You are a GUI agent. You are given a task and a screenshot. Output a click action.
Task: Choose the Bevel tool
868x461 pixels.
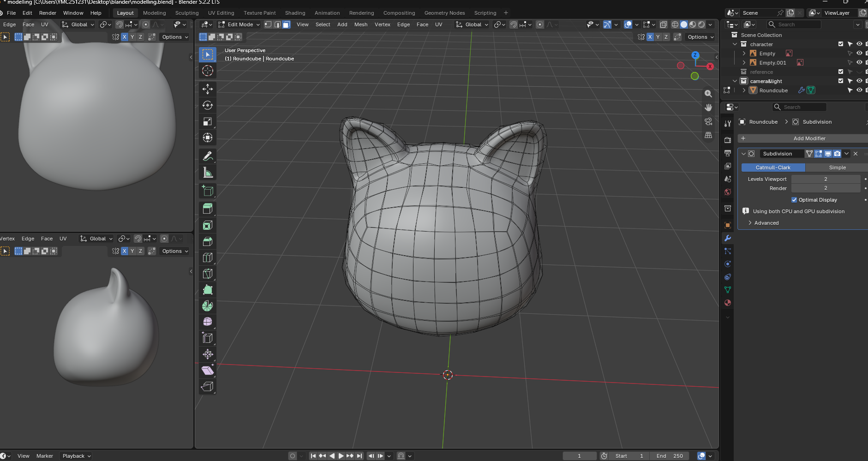(x=208, y=241)
